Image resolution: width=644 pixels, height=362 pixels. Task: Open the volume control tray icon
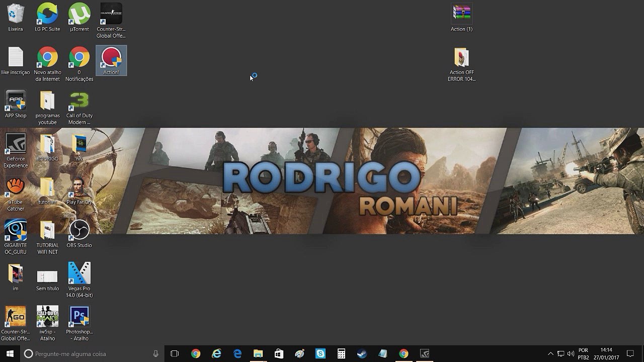tap(571, 353)
